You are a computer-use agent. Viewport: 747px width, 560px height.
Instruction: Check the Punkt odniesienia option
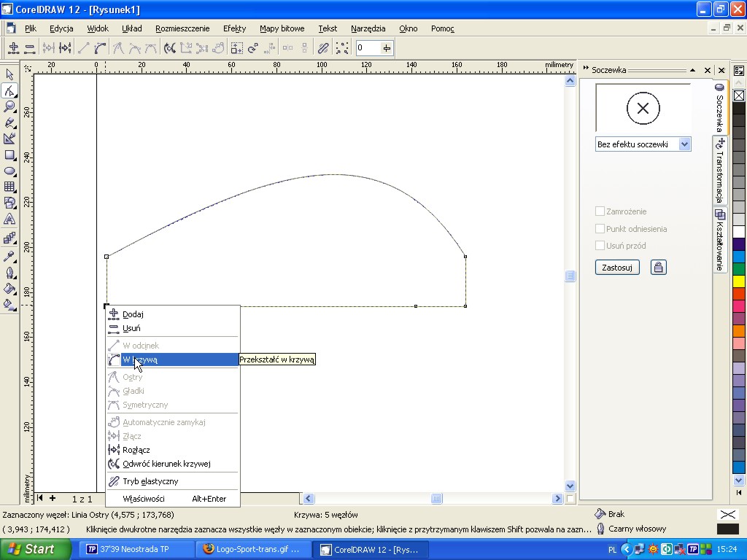coord(600,229)
